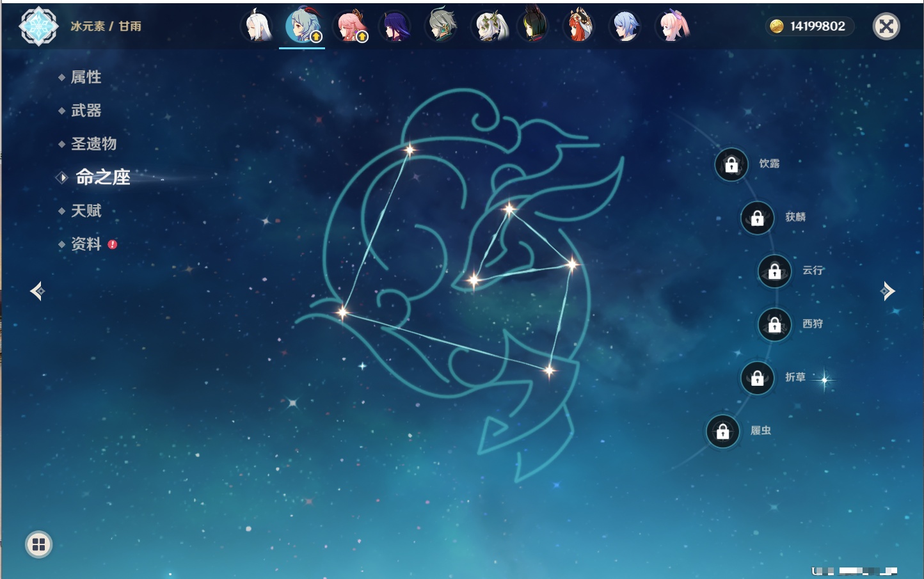The width and height of the screenshot is (924, 579).
Task: Open the 折草 constellation lock node
Action: click(x=758, y=378)
